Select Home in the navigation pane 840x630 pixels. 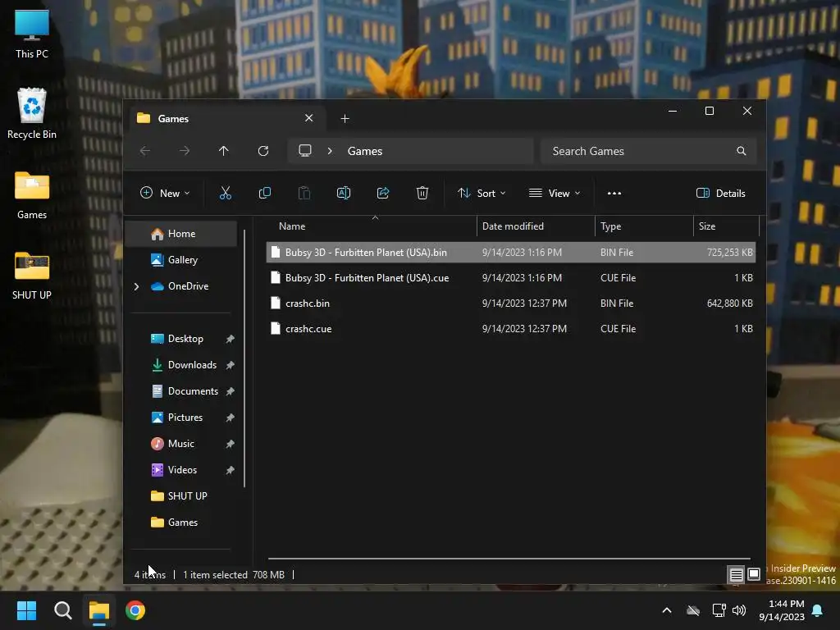click(181, 234)
